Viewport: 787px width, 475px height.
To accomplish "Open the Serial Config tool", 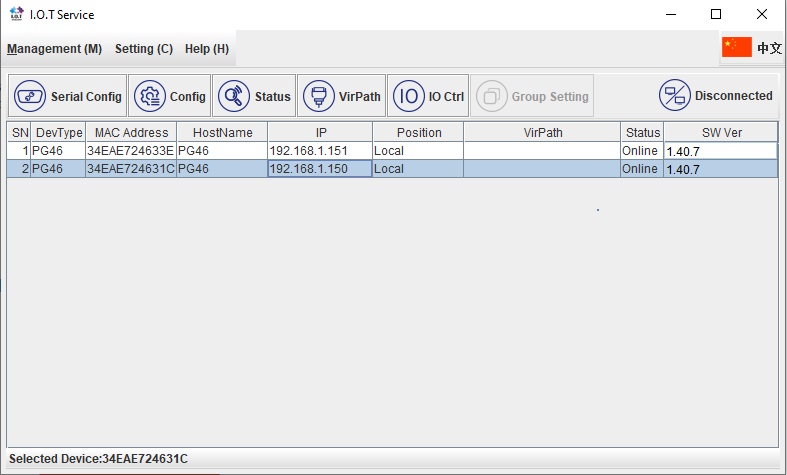I will (68, 96).
